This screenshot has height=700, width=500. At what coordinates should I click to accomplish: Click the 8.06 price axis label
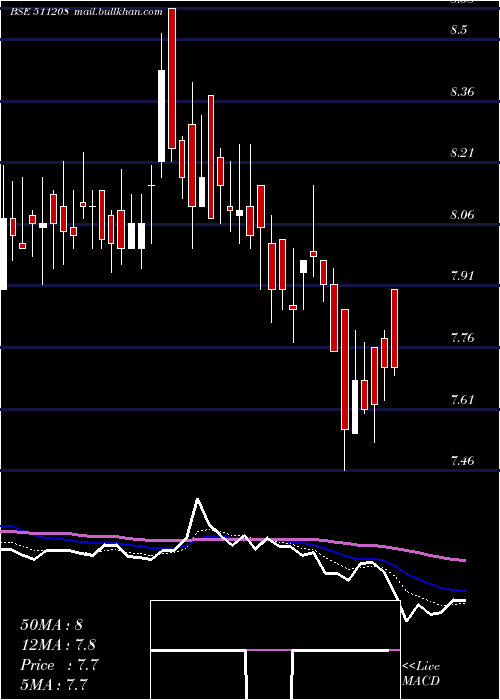462,215
